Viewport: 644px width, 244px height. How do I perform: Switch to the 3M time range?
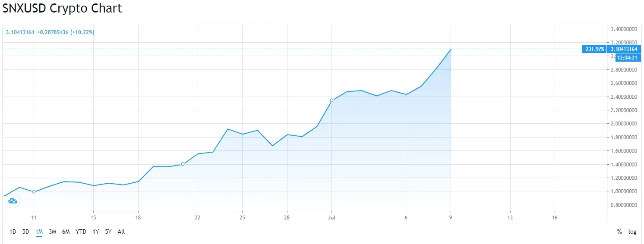(53, 232)
